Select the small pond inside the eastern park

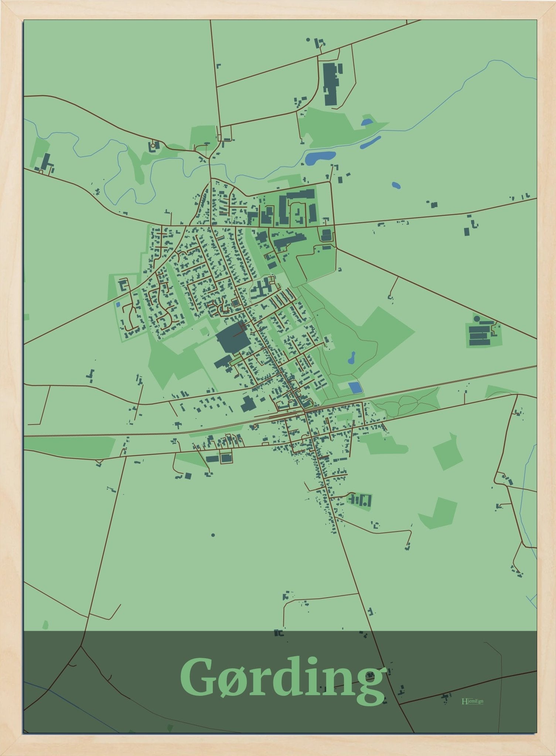352,357
